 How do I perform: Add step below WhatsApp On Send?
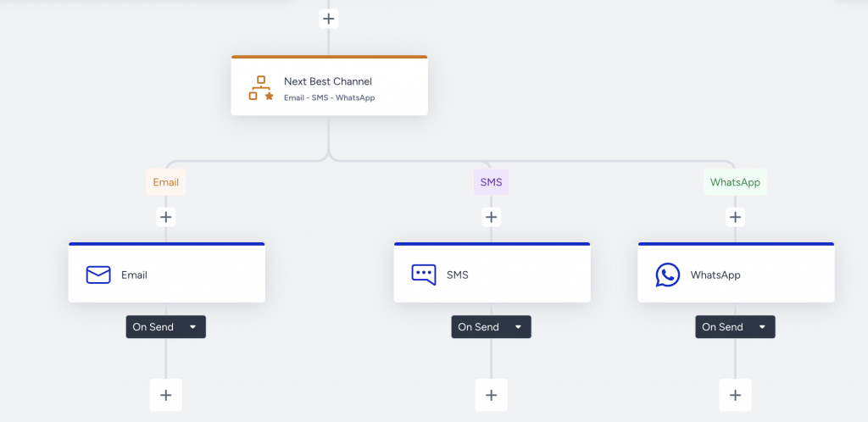[735, 395]
